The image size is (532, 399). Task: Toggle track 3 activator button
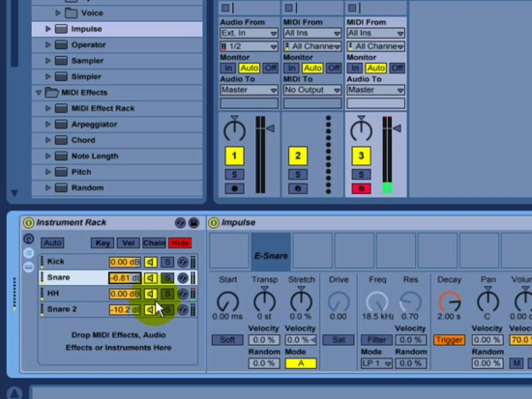click(x=362, y=156)
